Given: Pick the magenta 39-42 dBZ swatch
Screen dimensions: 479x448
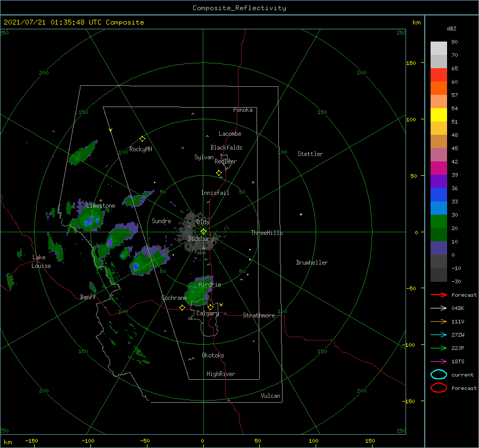Looking at the screenshot, I should (x=439, y=168).
